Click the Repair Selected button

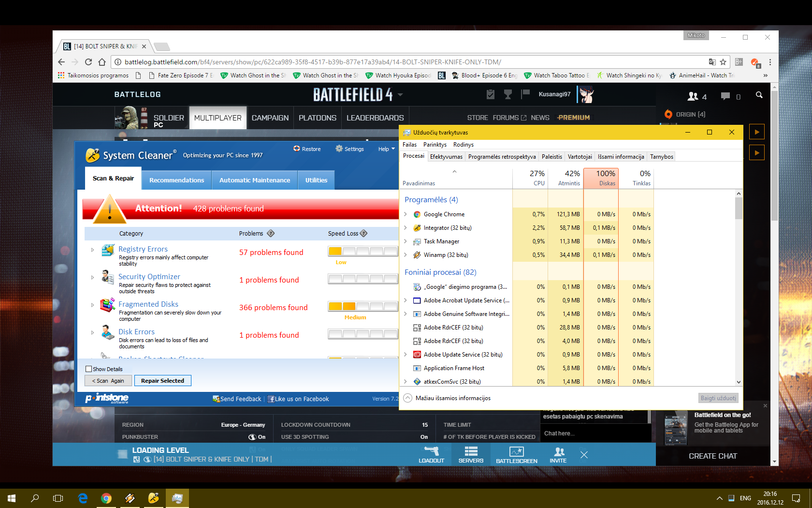tap(162, 381)
